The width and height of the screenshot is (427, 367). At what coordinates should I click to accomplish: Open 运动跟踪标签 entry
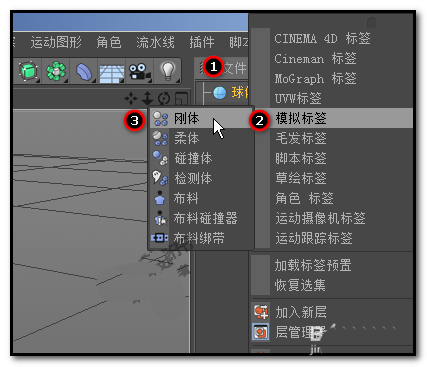coord(314,238)
